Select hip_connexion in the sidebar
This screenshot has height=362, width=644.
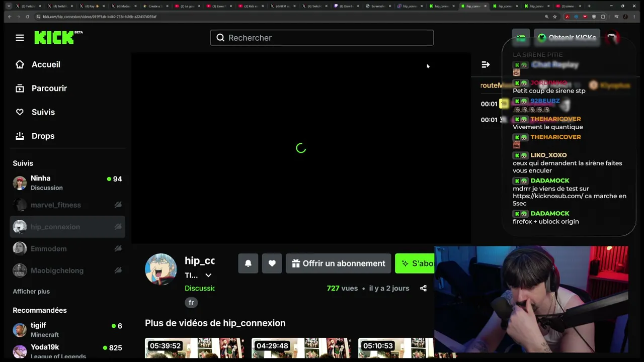click(68, 227)
